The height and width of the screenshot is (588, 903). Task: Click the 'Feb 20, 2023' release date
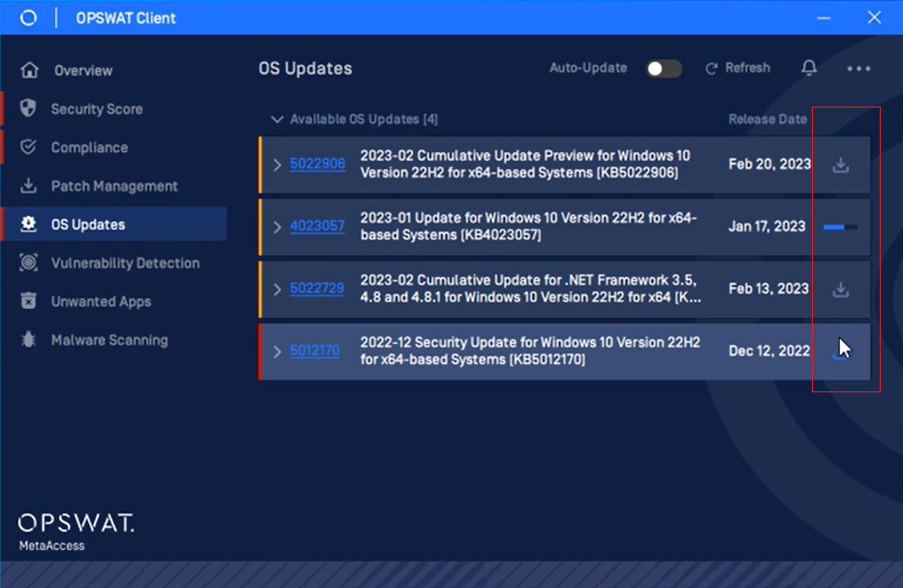(x=769, y=164)
